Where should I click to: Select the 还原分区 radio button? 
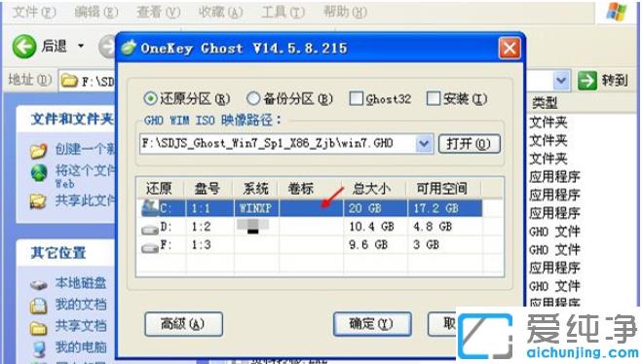click(x=150, y=98)
